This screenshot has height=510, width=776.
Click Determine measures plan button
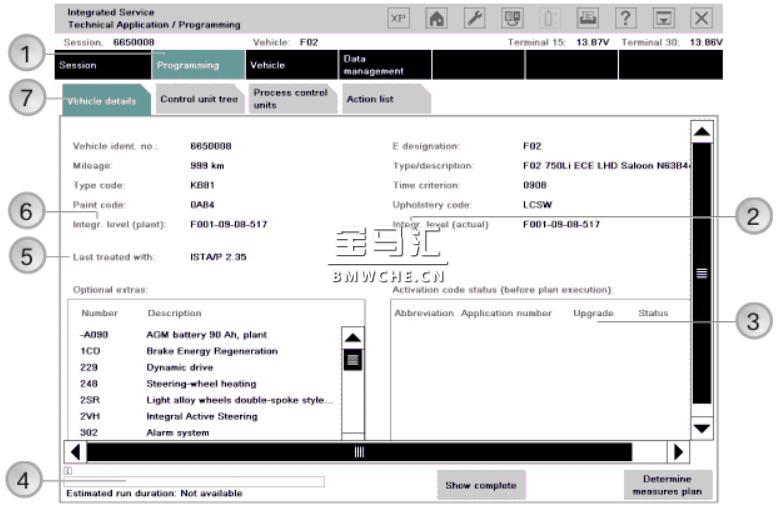click(668, 485)
